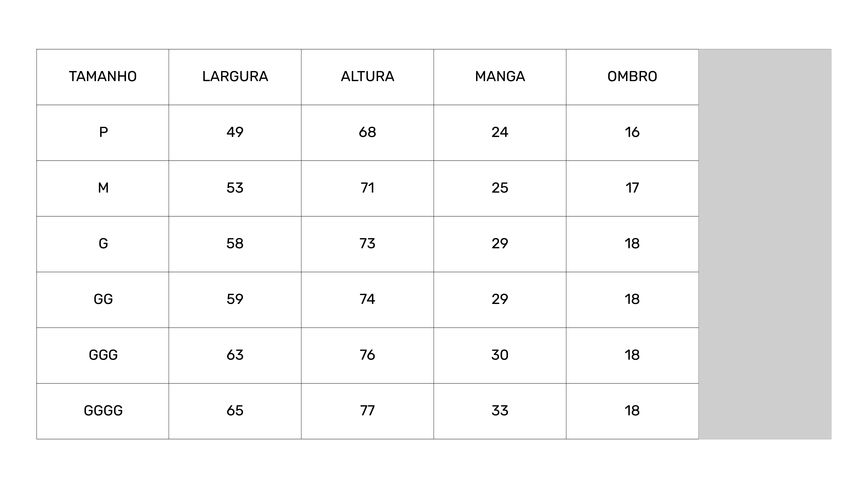Click the OMBRO column header
Image resolution: width=868 pixels, height=488 pixels.
[632, 77]
